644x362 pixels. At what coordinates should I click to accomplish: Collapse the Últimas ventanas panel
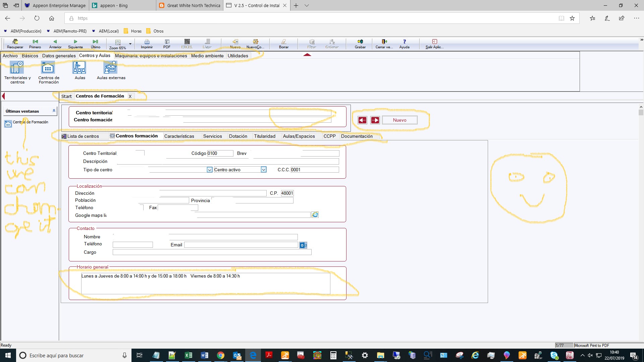[54, 111]
